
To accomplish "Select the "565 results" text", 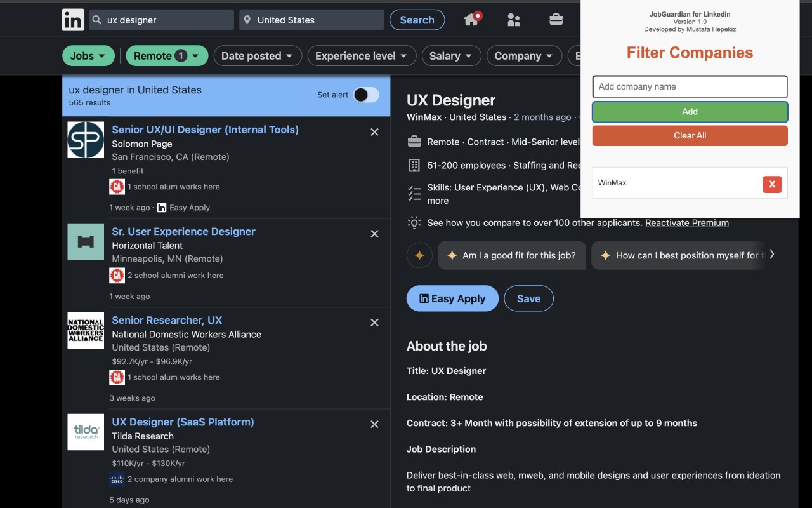I will [89, 102].
